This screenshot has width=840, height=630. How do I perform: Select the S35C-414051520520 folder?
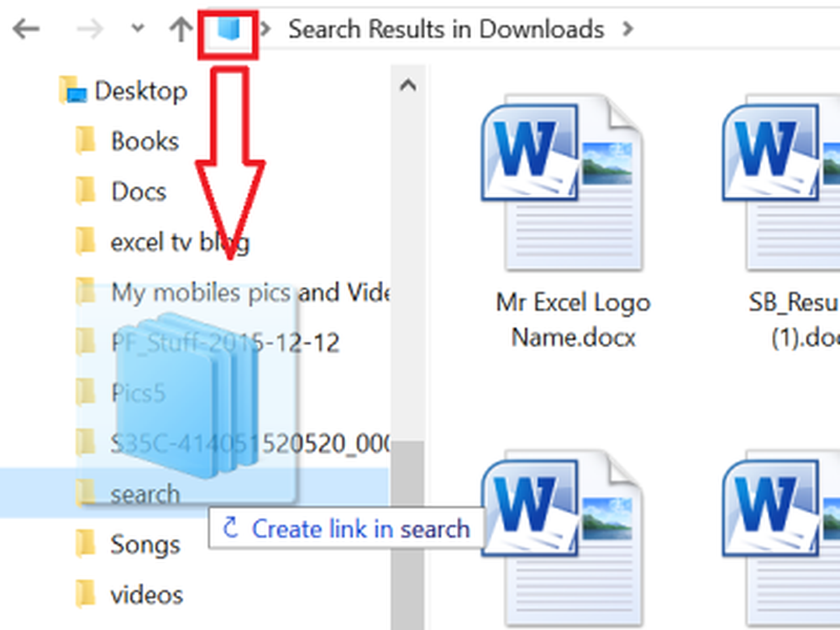[x=233, y=444]
